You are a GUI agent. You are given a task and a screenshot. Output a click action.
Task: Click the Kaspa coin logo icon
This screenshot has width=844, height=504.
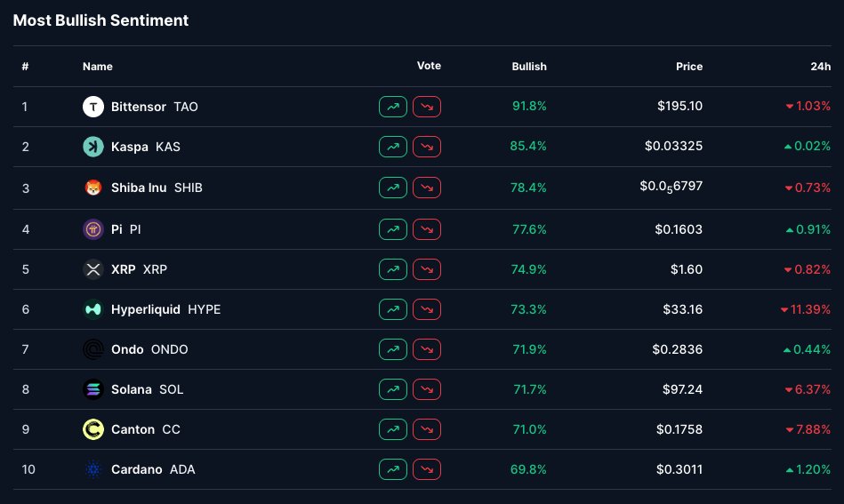[x=93, y=147]
